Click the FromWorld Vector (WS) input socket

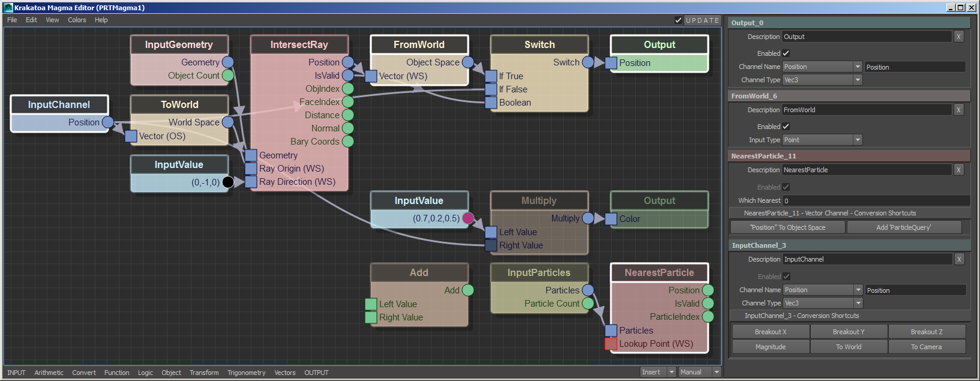(x=371, y=76)
